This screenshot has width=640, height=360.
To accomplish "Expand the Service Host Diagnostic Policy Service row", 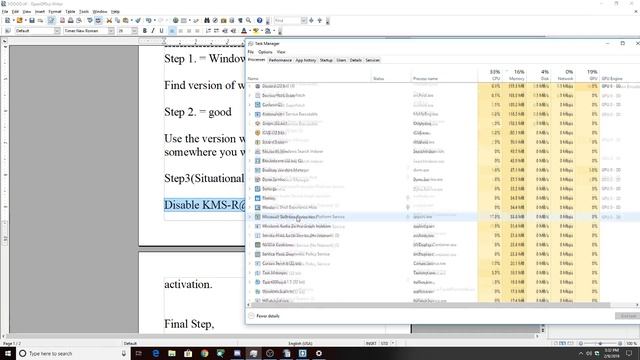I will [x=250, y=254].
